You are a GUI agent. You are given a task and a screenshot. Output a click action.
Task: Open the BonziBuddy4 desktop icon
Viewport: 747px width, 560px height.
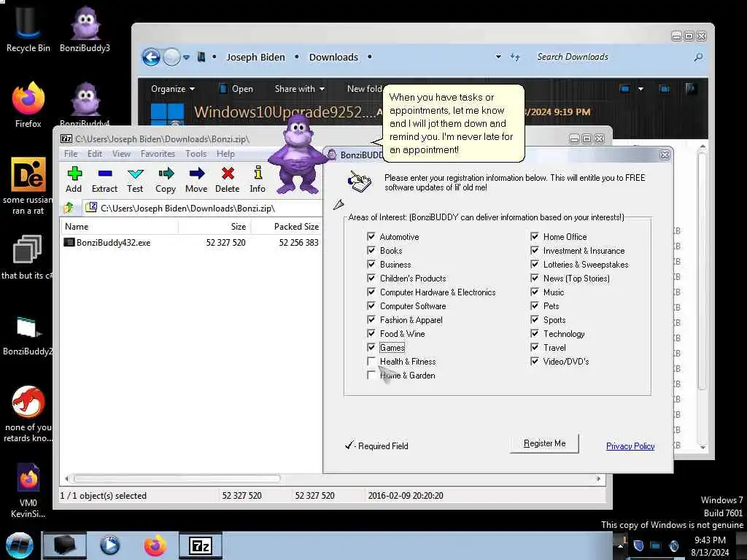pos(85,105)
